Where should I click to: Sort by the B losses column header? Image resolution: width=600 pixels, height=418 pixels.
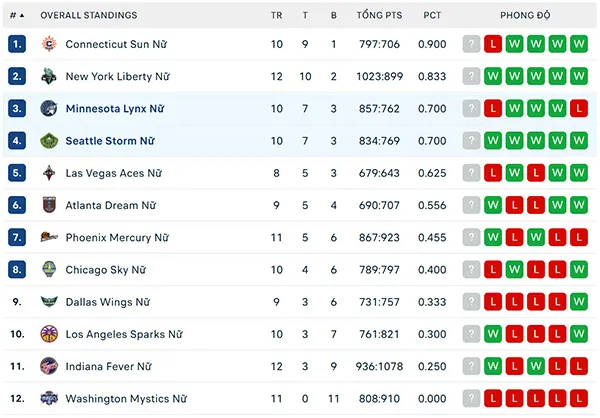point(334,15)
